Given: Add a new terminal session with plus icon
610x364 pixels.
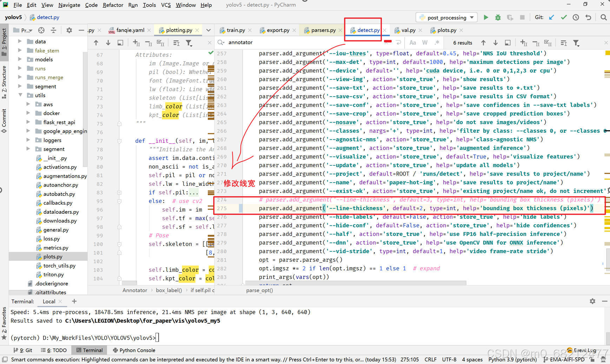Looking at the screenshot, I should coord(74,301).
